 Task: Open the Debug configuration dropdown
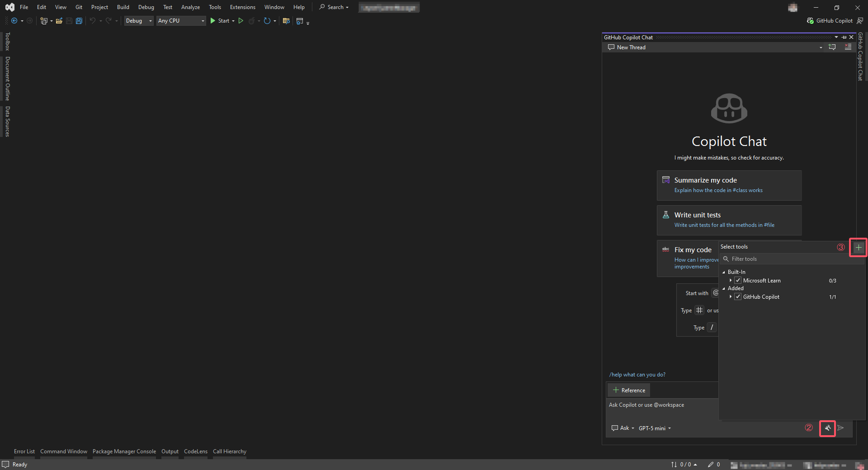[x=139, y=21]
